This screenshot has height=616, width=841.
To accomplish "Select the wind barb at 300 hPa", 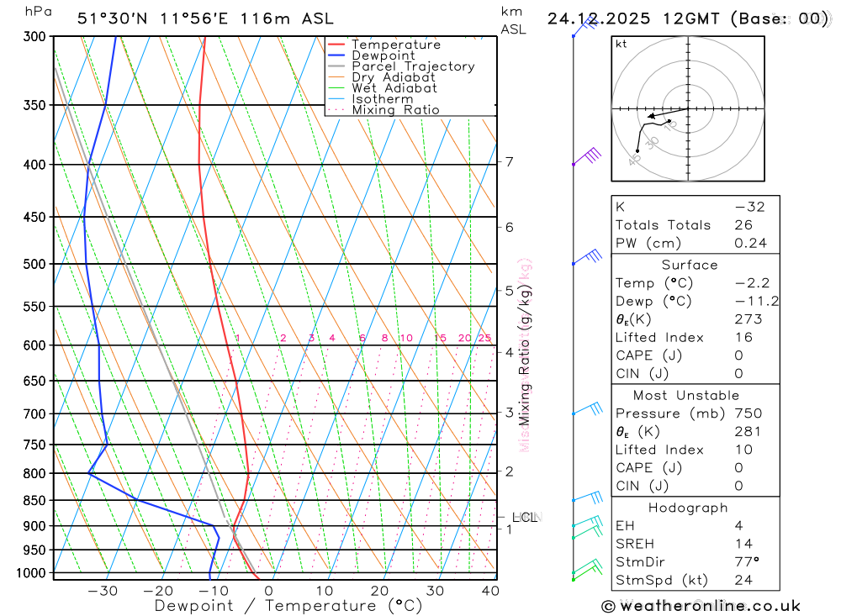I will click(x=584, y=27).
